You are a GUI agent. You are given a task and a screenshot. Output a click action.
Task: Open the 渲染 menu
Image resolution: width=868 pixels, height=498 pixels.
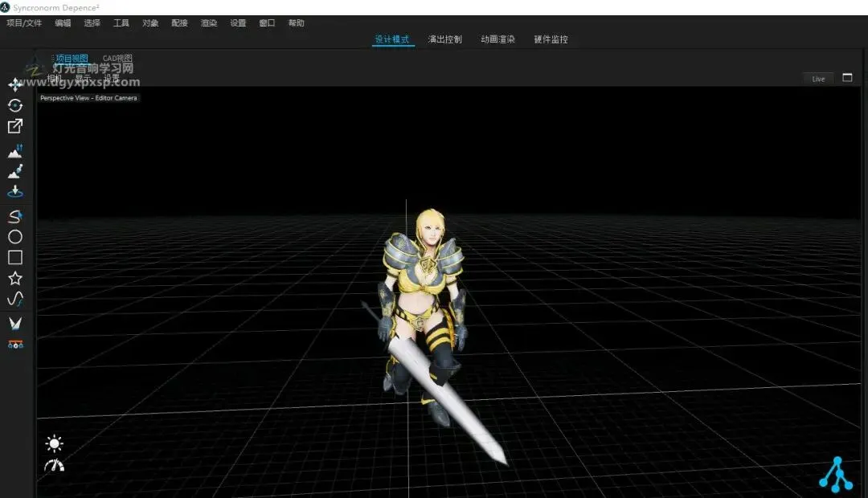click(x=209, y=22)
